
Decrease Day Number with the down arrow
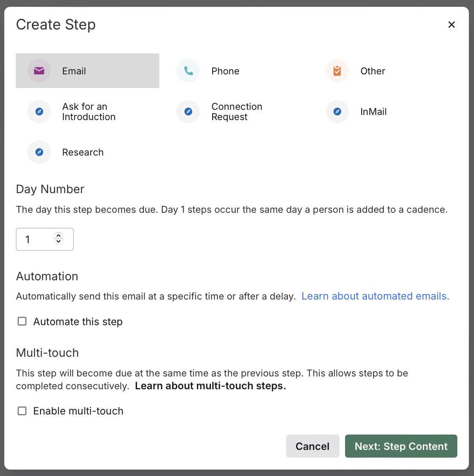[x=59, y=242]
